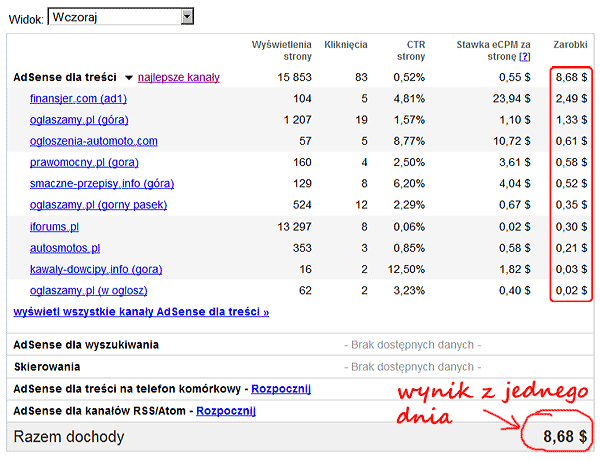Click the 524 page views value

(302, 205)
